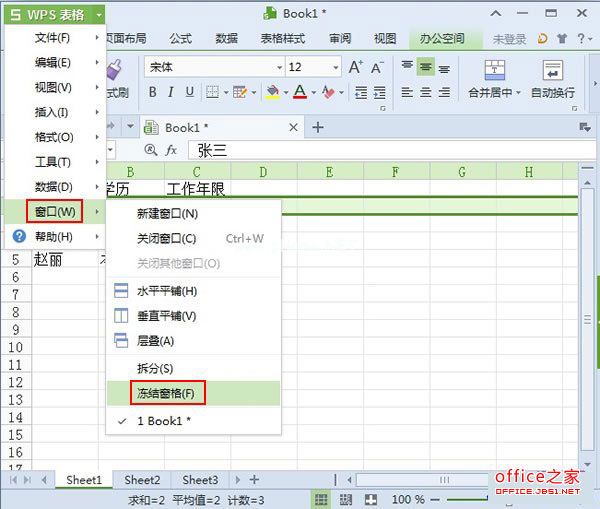Select 新建窗口(N) in the submenu

[x=193, y=214]
